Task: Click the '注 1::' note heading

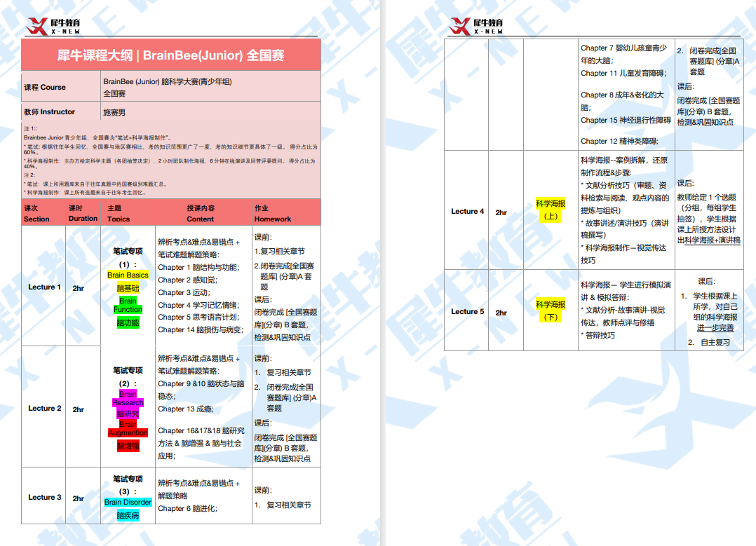Action: pyautogui.click(x=30, y=129)
